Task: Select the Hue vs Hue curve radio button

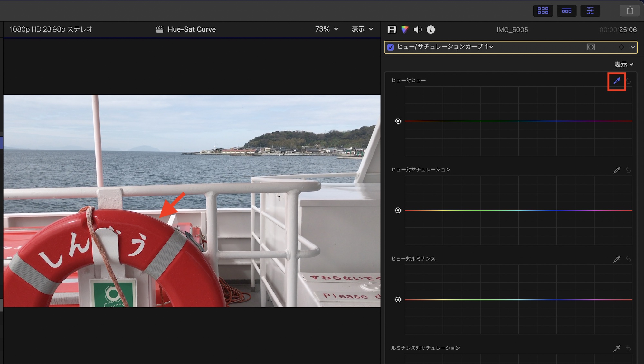Action: 398,121
